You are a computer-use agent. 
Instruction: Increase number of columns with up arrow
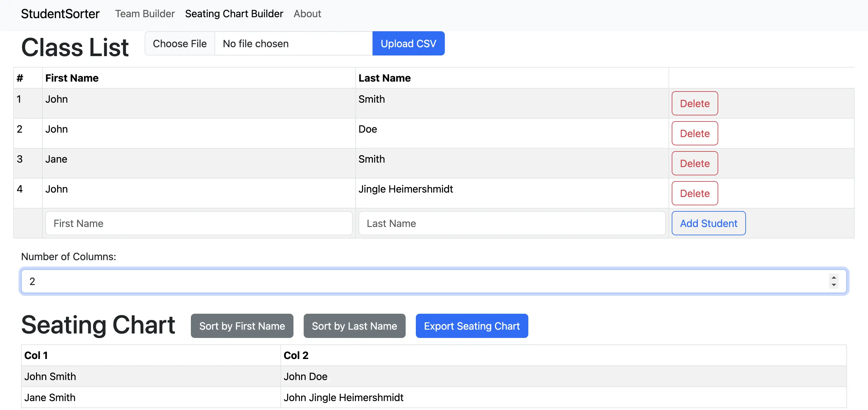point(833,278)
